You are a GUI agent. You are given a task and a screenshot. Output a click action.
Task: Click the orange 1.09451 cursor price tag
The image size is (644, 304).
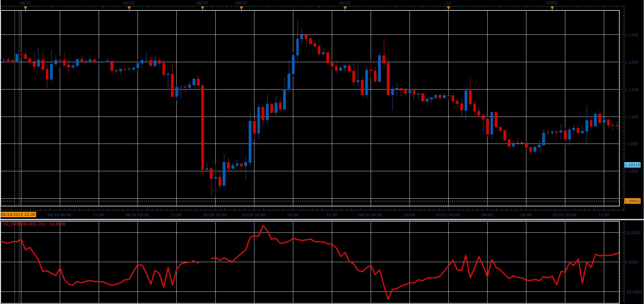click(x=632, y=201)
